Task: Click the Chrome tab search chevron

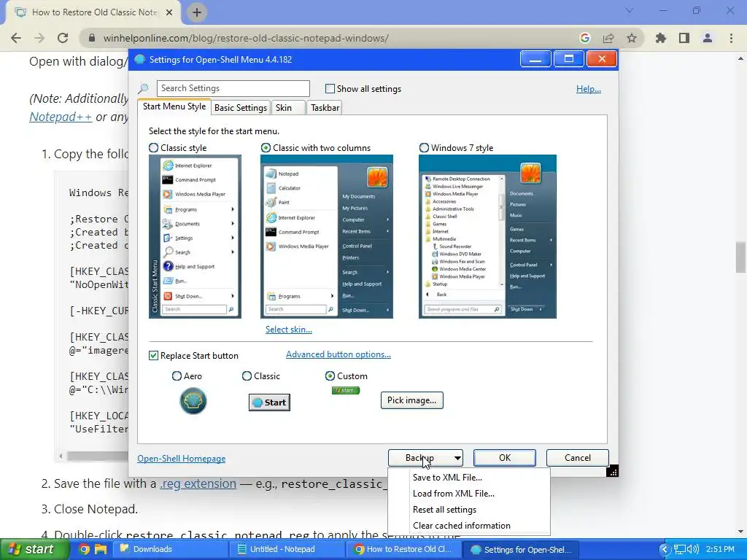Action: [630, 10]
